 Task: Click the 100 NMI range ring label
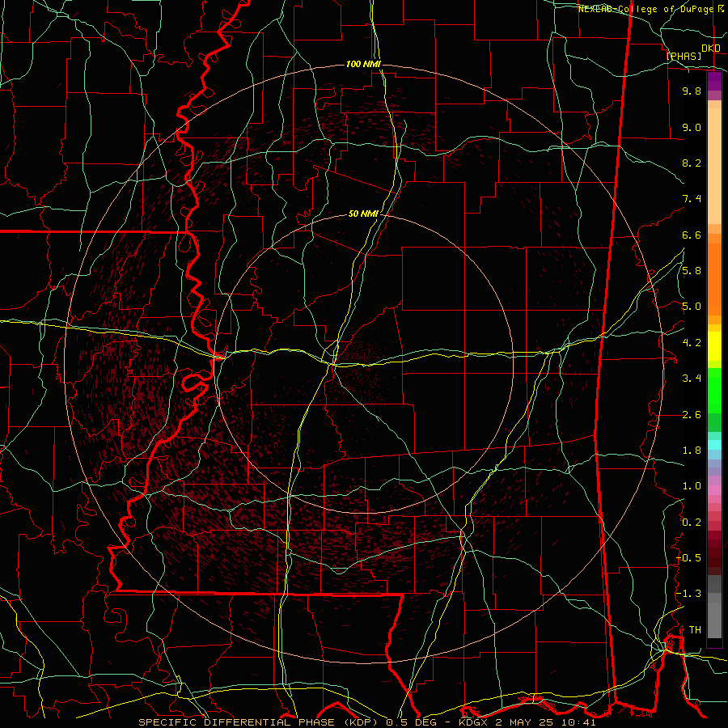(x=363, y=64)
